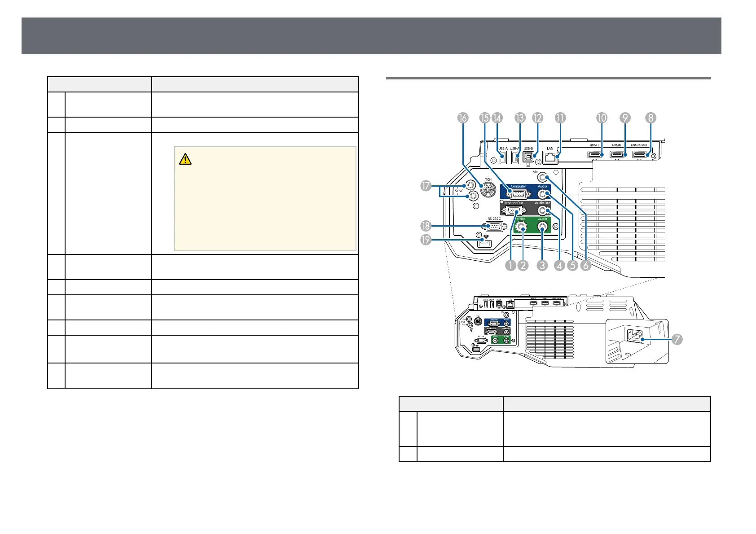Click the Audio Out jack in the gray section
Screen dimensions: 756x534
tap(543, 210)
